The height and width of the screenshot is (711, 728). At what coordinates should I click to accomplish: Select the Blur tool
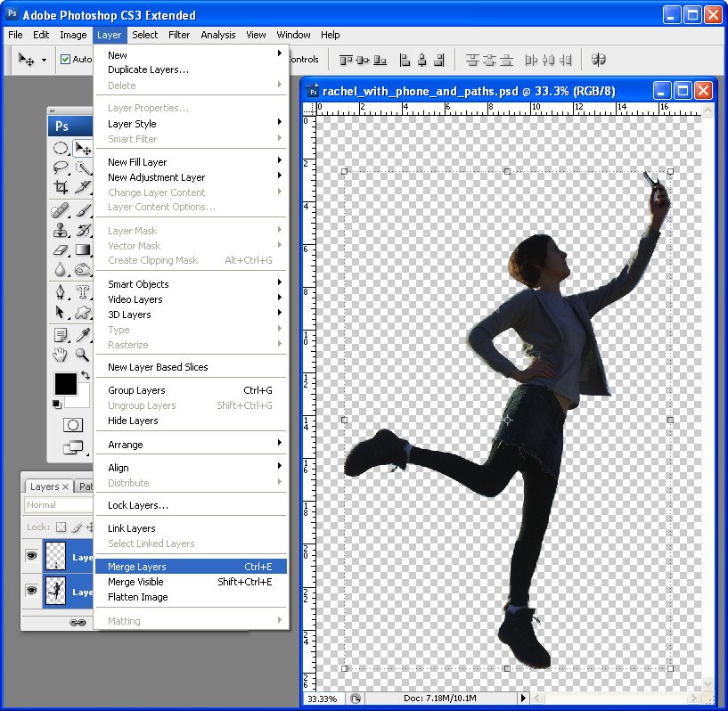point(61,269)
